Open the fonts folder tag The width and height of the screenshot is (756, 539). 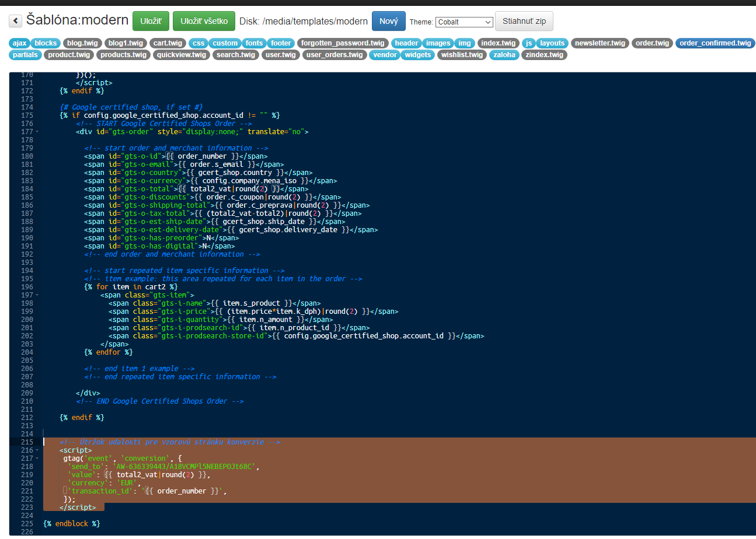click(254, 43)
